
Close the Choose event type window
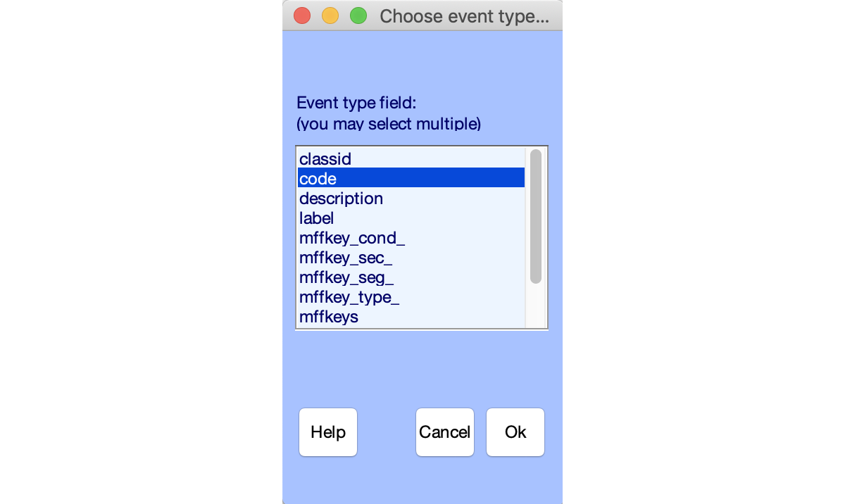tap(302, 15)
